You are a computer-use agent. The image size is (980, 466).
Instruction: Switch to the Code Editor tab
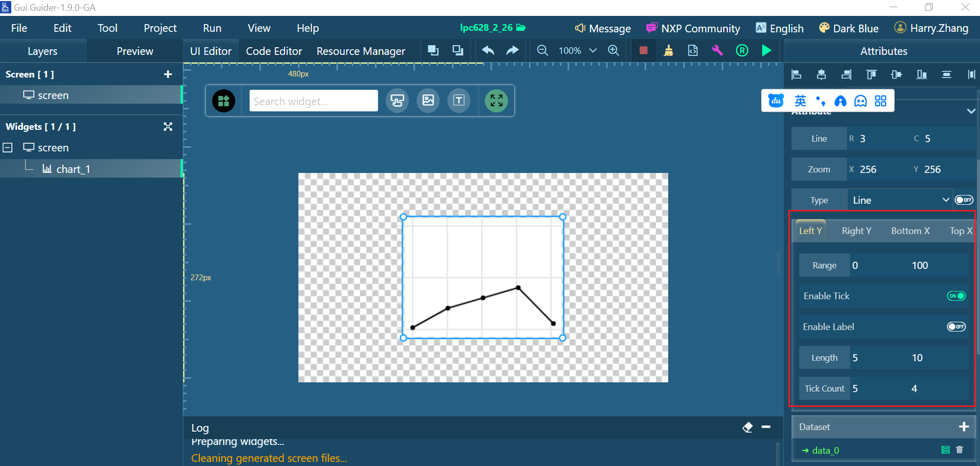coord(274,51)
